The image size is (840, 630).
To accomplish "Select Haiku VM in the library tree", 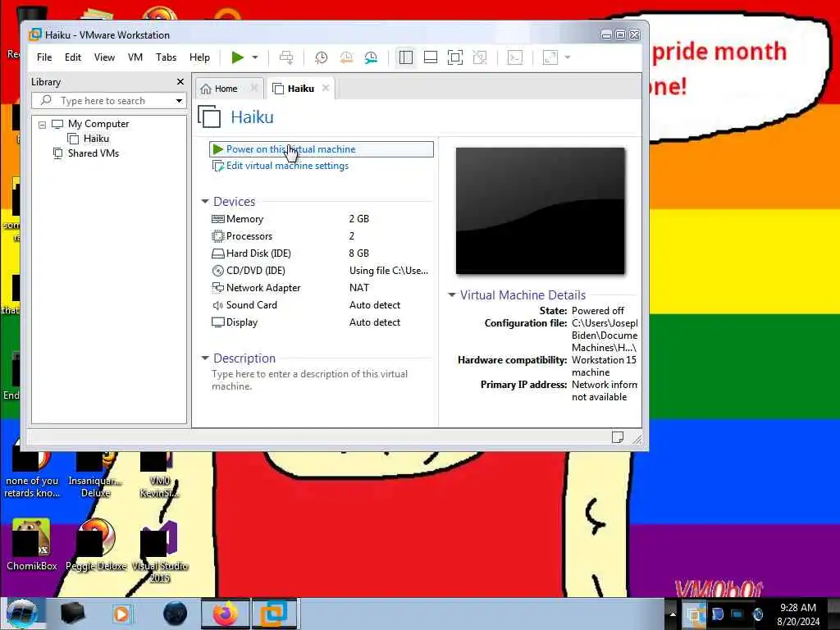I will [x=96, y=139].
